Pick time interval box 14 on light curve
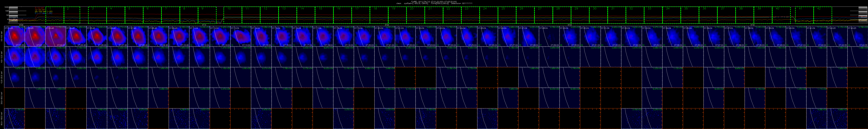 306,15
